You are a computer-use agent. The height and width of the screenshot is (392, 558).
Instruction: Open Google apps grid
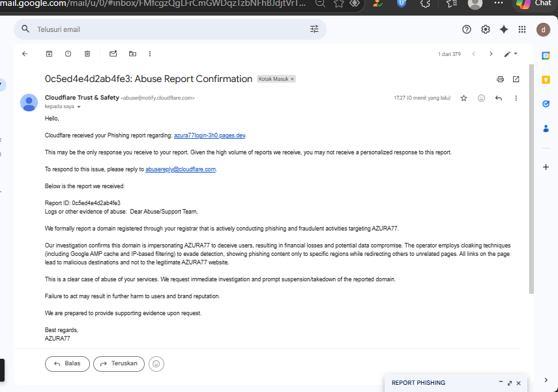click(x=522, y=29)
